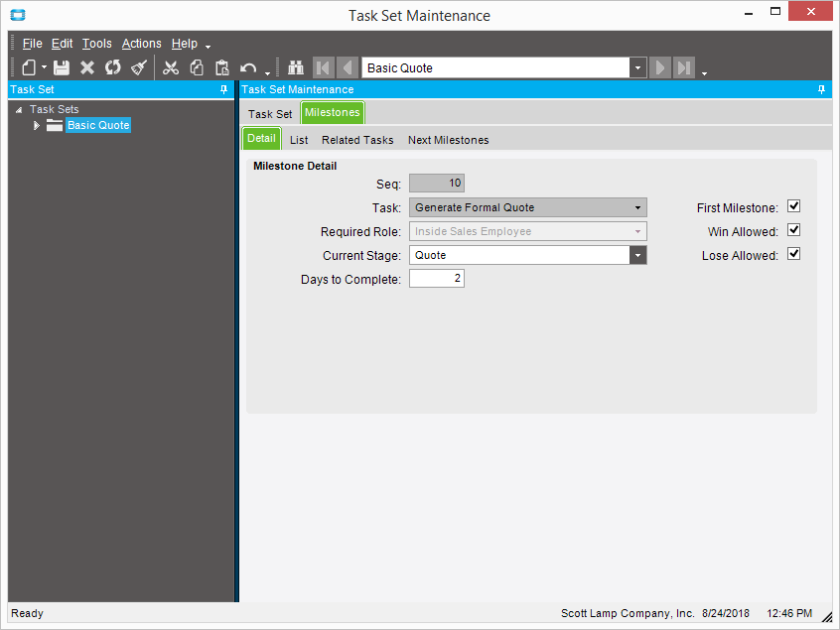
Task: Click the Copy icon
Action: [x=197, y=67]
